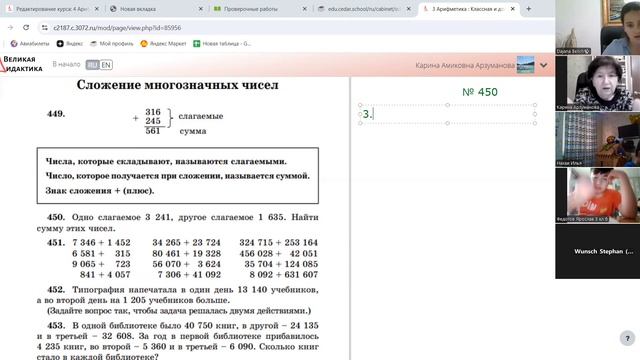Click the word 'сумма'

click(193, 131)
